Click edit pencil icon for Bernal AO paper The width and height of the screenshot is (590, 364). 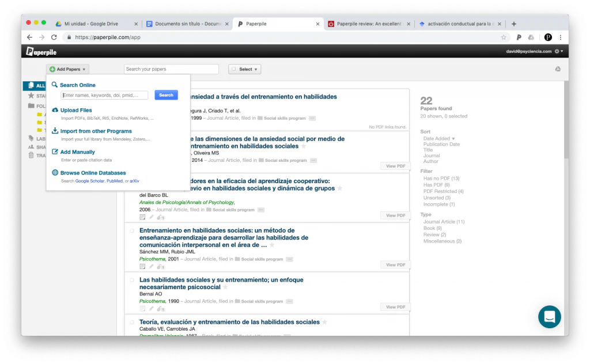[x=152, y=309]
